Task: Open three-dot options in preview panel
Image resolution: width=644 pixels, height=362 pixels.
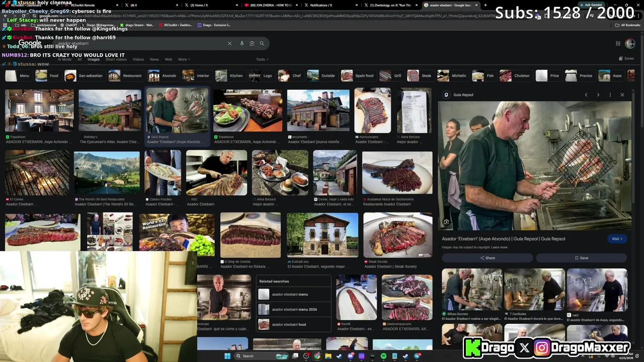Action: 610,95
